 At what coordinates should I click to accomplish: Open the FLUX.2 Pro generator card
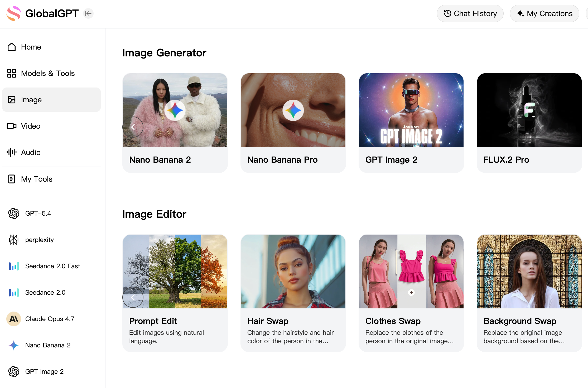click(529, 123)
